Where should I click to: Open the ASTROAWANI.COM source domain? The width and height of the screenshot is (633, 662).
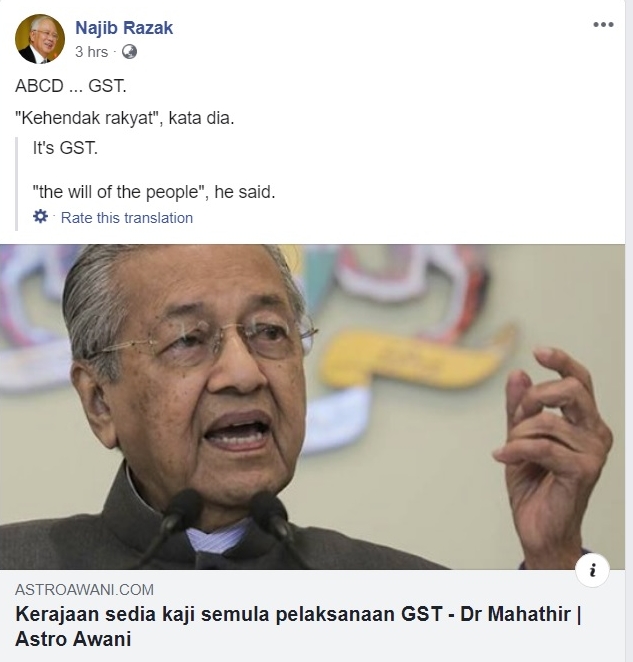point(84,589)
